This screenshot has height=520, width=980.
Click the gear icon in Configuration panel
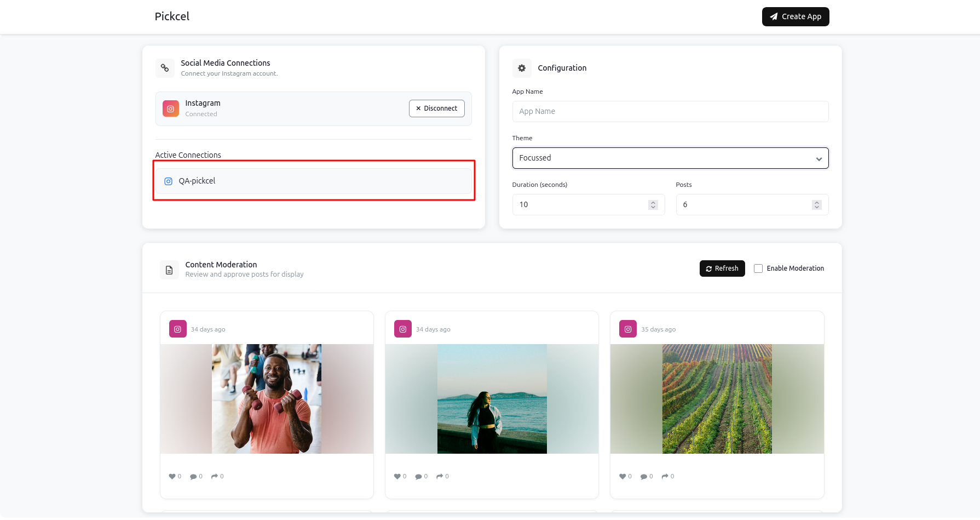[x=522, y=68]
